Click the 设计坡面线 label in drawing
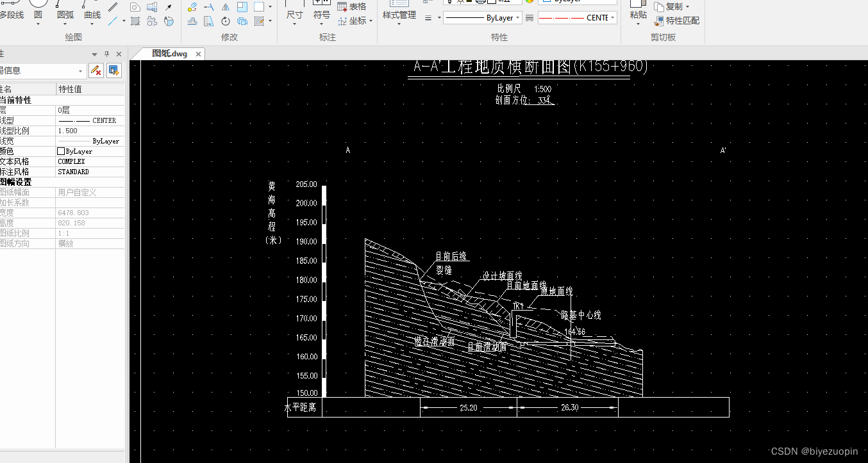Screen dimensions: 868x463 [x=503, y=276]
